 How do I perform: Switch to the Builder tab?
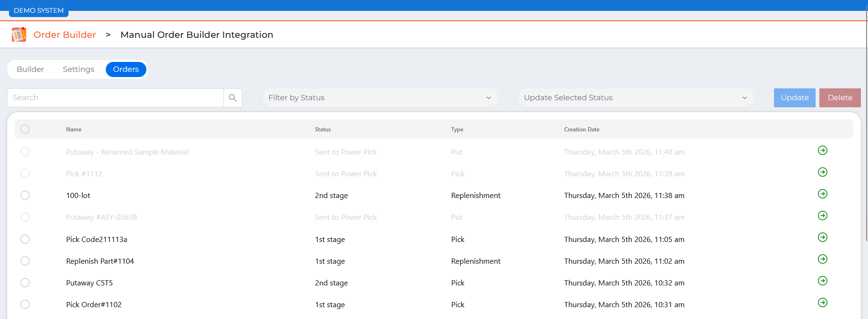[30, 69]
